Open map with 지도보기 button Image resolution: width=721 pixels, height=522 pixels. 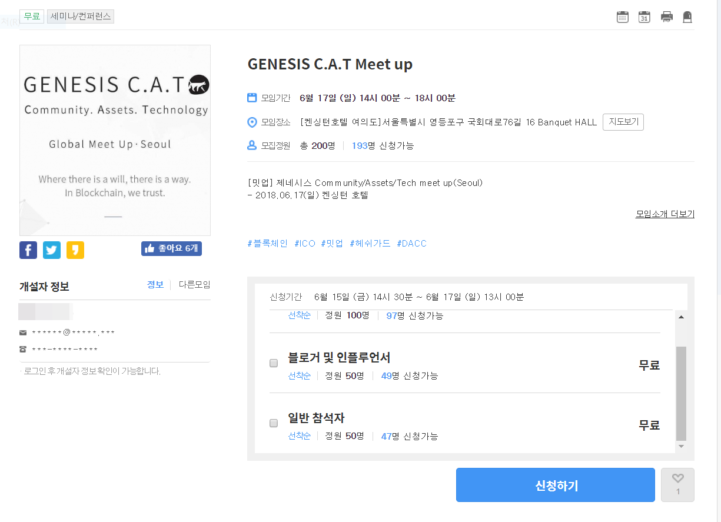(x=623, y=122)
